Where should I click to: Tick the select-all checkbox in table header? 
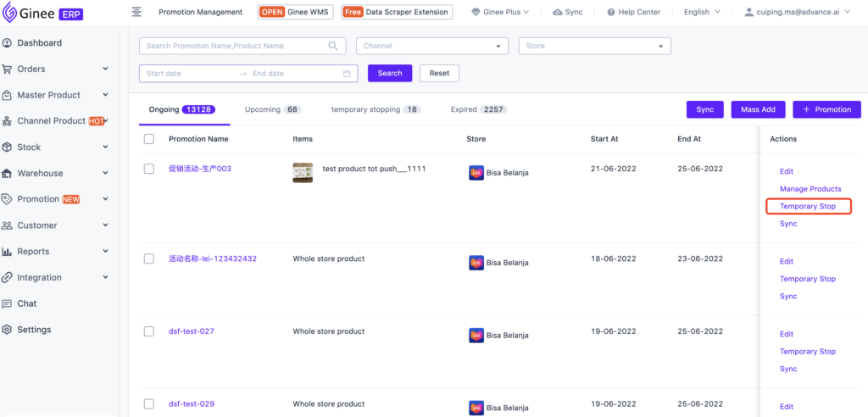pos(149,139)
